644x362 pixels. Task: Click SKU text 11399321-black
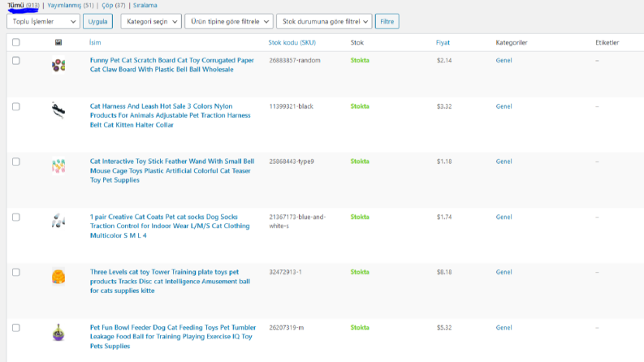[x=292, y=106]
